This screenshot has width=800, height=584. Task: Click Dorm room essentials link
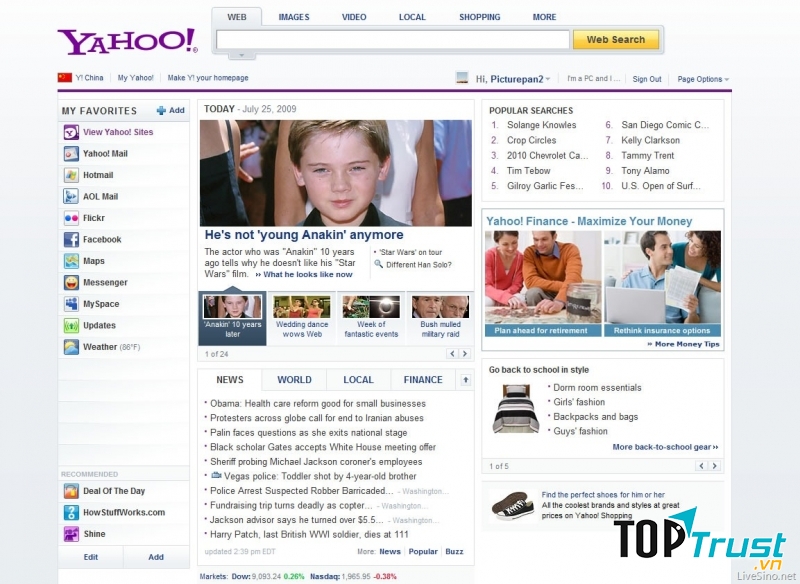pos(597,388)
